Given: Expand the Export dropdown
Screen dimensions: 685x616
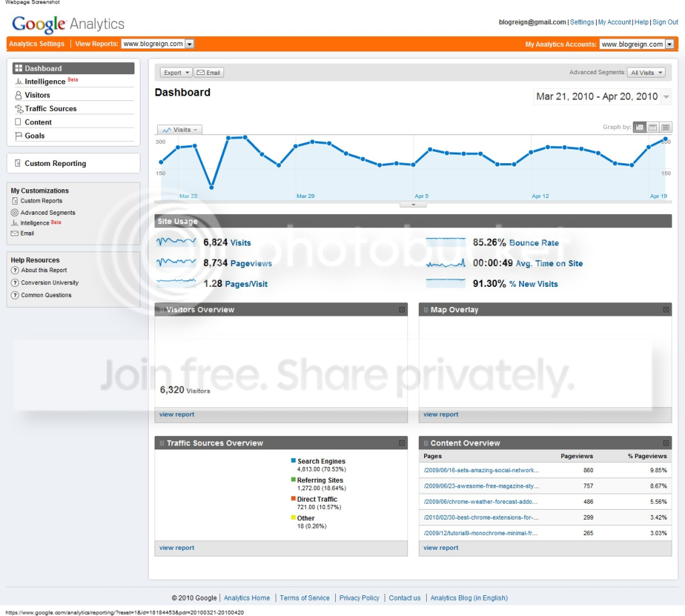Looking at the screenshot, I should 176,72.
